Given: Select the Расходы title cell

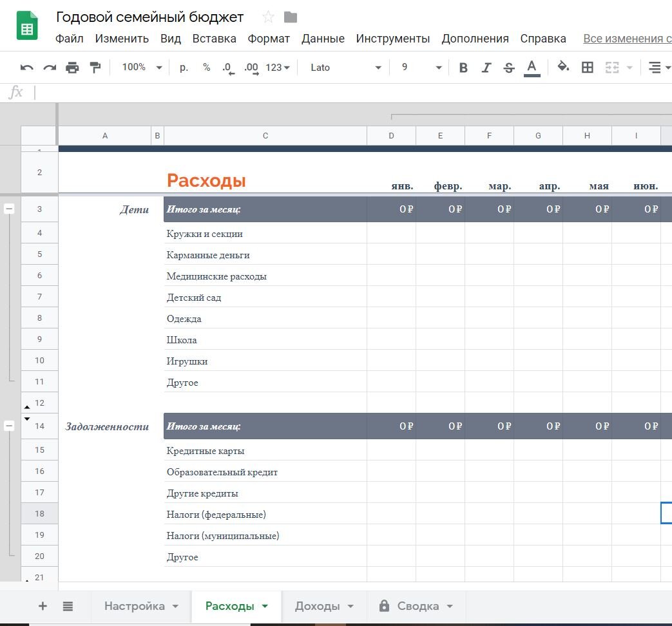Looking at the screenshot, I should (265, 173).
